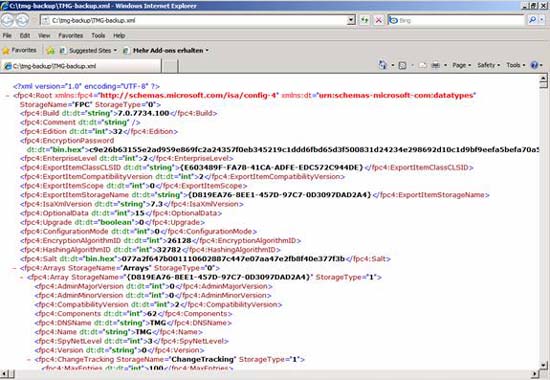This screenshot has height=380, width=550.
Task: Click the Internet Explorer title bar icon
Action: point(5,5)
